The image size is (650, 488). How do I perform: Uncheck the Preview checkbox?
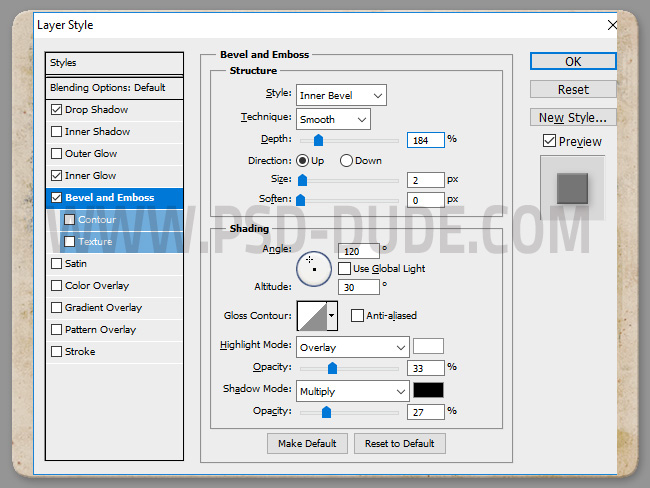point(549,141)
